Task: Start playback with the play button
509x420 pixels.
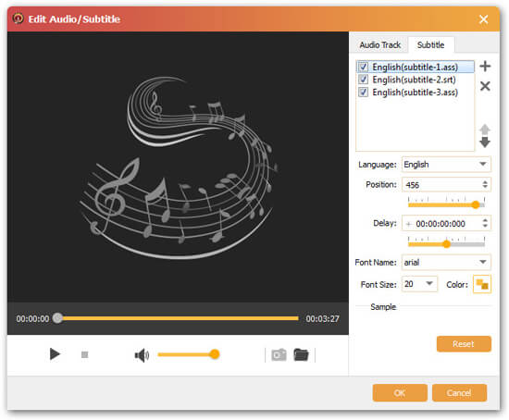Action: 55,353
